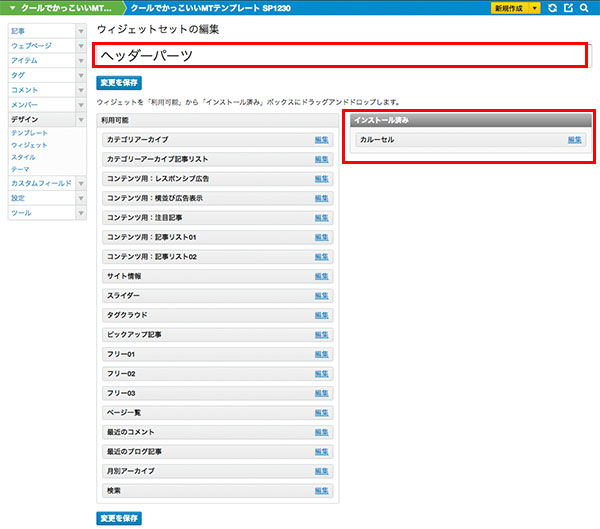The image size is (600, 529).
Task: Open the view site icon in top bar
Action: (568, 8)
